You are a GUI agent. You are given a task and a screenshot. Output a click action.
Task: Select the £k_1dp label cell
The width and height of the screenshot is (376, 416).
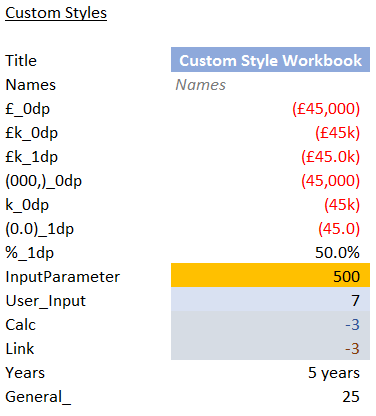point(32,157)
